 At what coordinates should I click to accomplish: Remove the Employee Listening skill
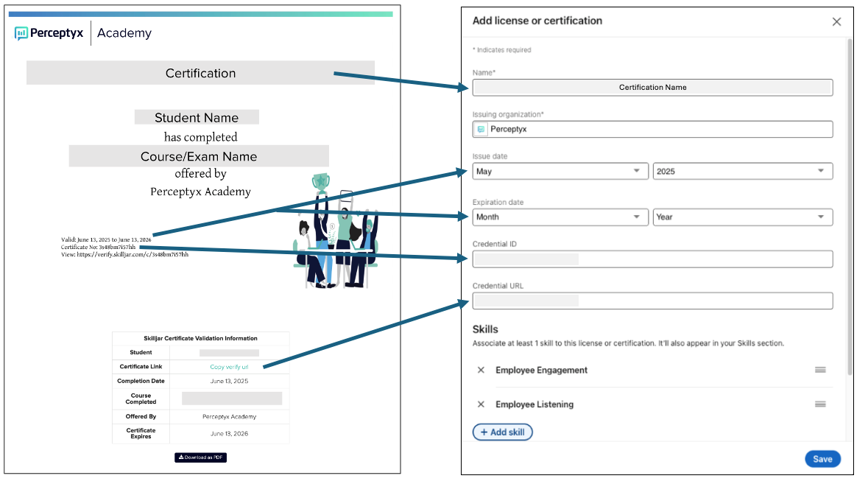[x=481, y=404]
